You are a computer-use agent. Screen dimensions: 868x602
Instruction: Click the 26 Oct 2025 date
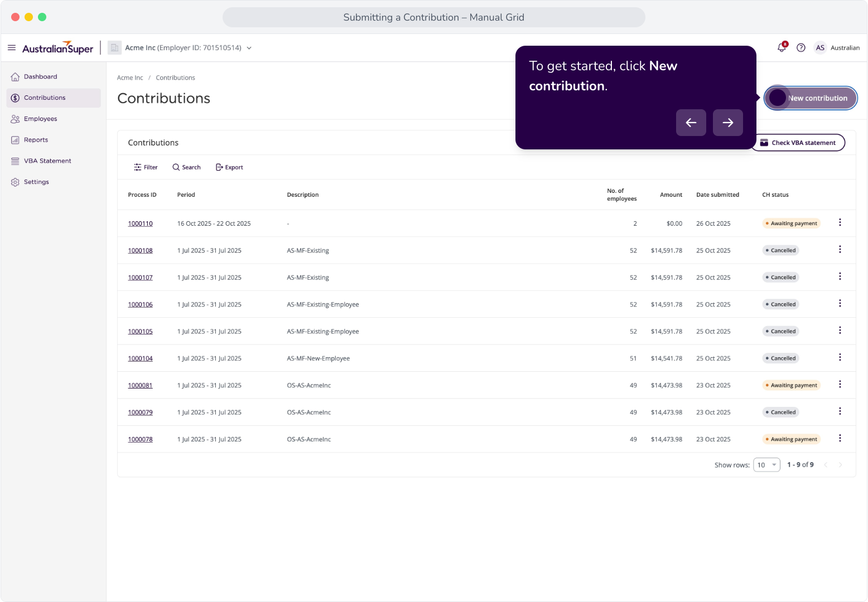(x=713, y=224)
